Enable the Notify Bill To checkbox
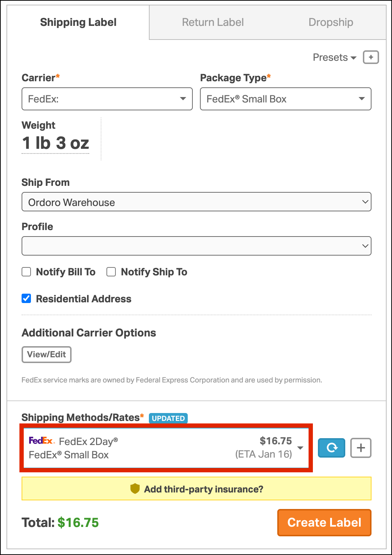Image resolution: width=392 pixels, height=555 pixels. 26,272
